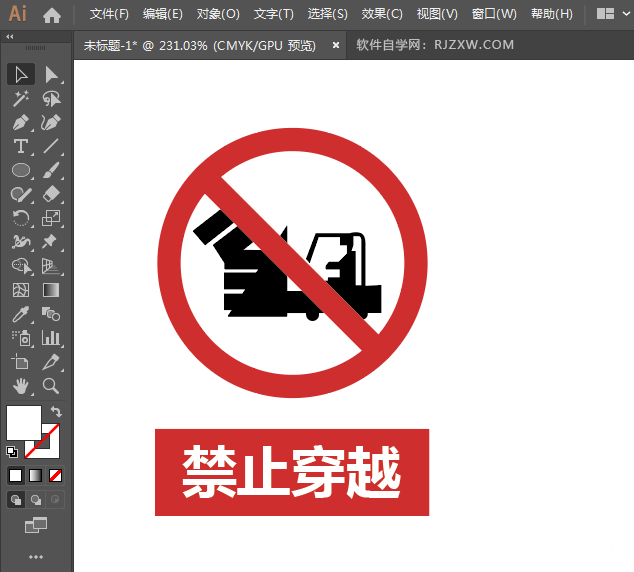
Task: Select the Symbol Sprayer tool
Action: click(x=21, y=338)
